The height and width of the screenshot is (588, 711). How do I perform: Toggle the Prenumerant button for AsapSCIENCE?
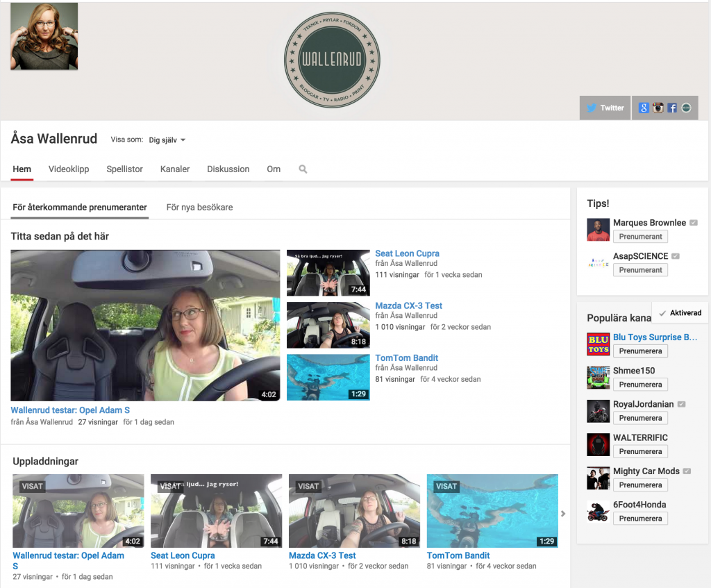click(640, 270)
